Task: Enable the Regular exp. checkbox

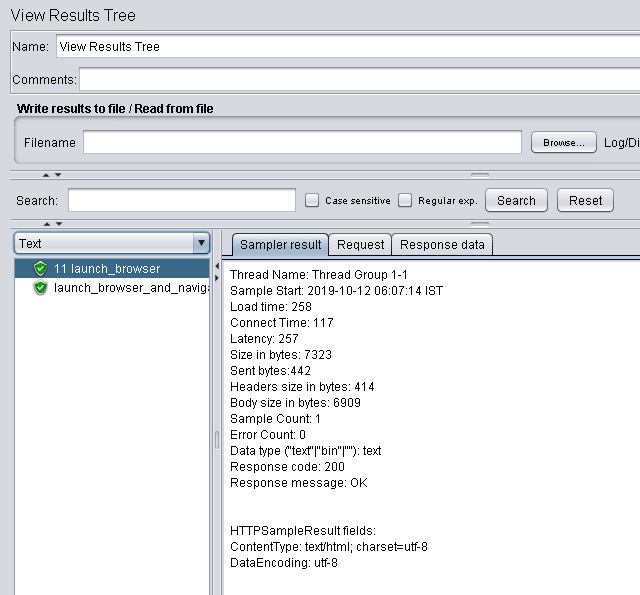Action: tap(405, 200)
